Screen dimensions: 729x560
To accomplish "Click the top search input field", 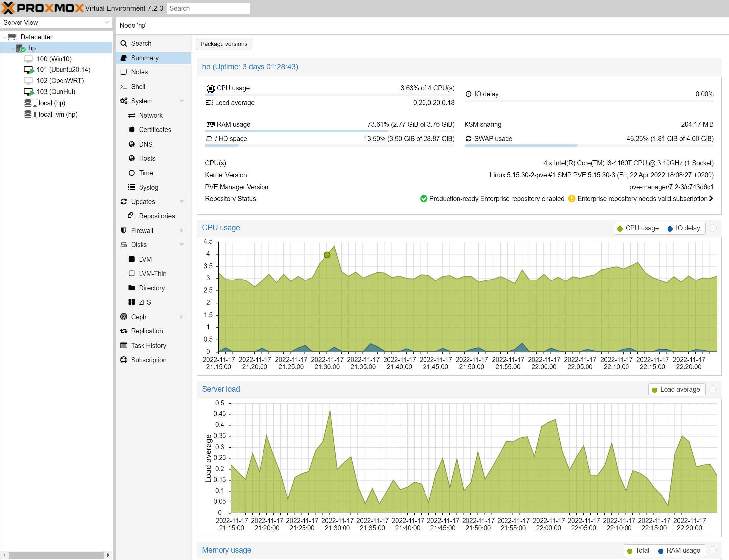I will tap(208, 8).
